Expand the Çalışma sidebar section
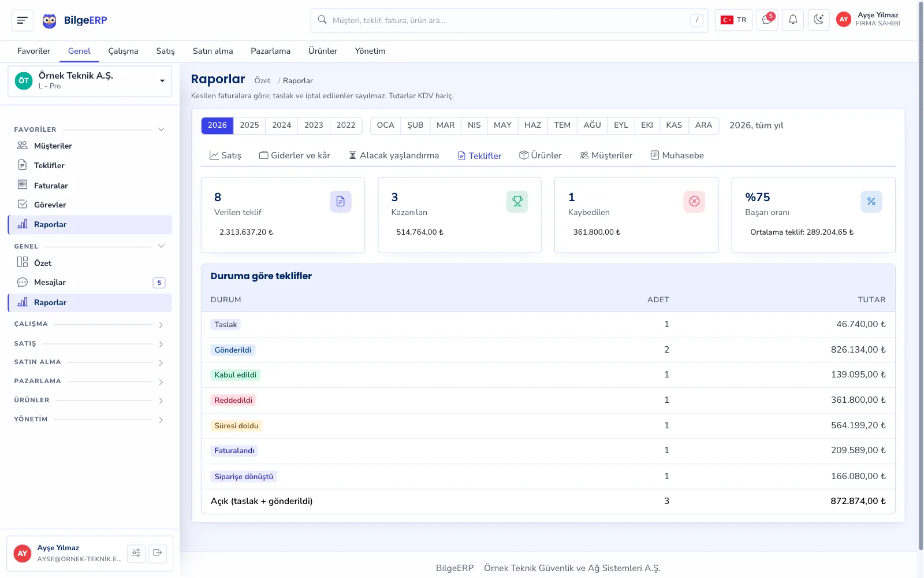The width and height of the screenshot is (924, 578). 90,324
